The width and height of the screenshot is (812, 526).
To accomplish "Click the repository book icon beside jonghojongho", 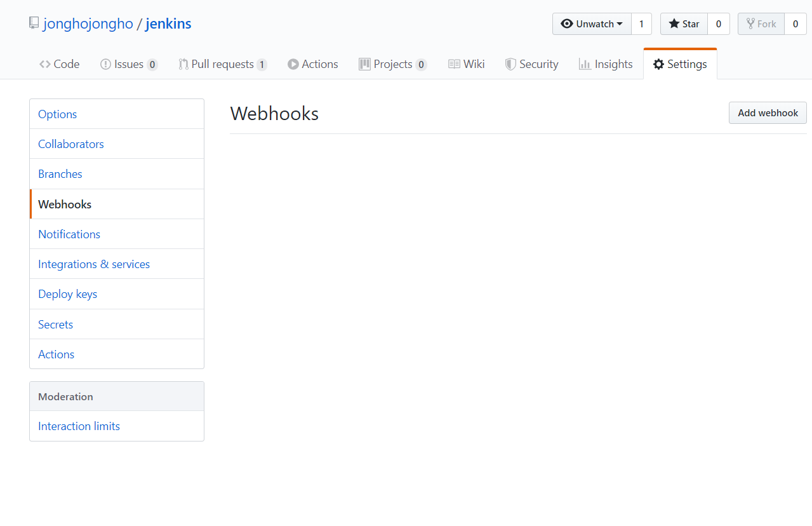I will coord(34,24).
